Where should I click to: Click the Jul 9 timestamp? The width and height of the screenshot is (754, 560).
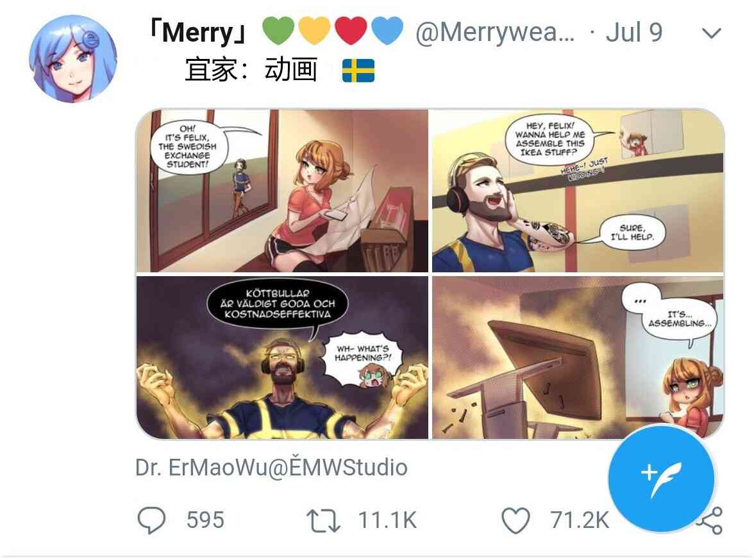point(633,32)
